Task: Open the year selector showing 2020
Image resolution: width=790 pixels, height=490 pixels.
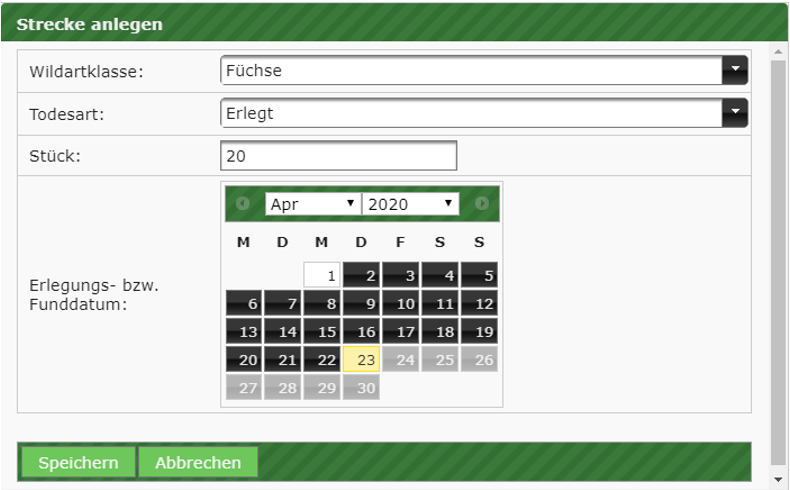Action: pos(410,204)
